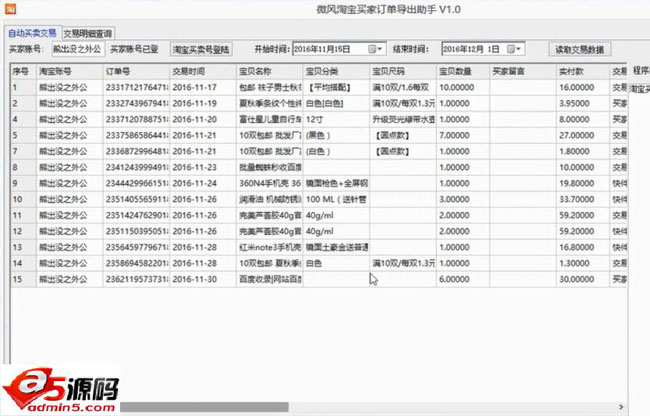Select the payment cell 1.30000

coord(583,263)
